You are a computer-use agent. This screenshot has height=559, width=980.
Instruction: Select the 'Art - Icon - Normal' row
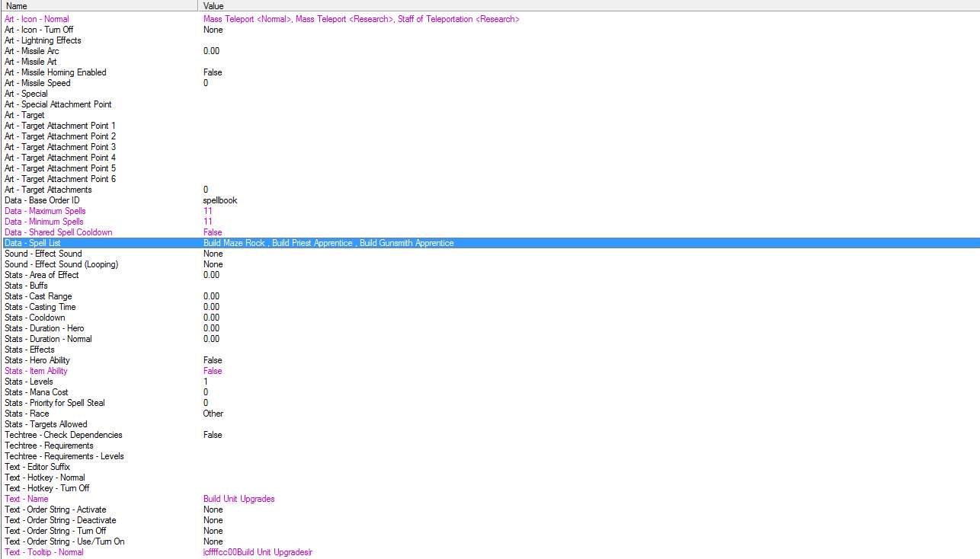tap(490, 19)
